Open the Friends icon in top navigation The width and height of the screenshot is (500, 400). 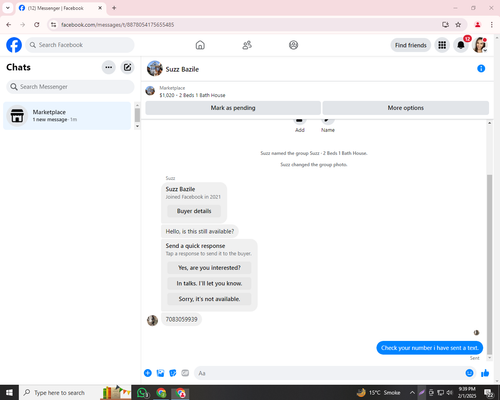(x=247, y=45)
